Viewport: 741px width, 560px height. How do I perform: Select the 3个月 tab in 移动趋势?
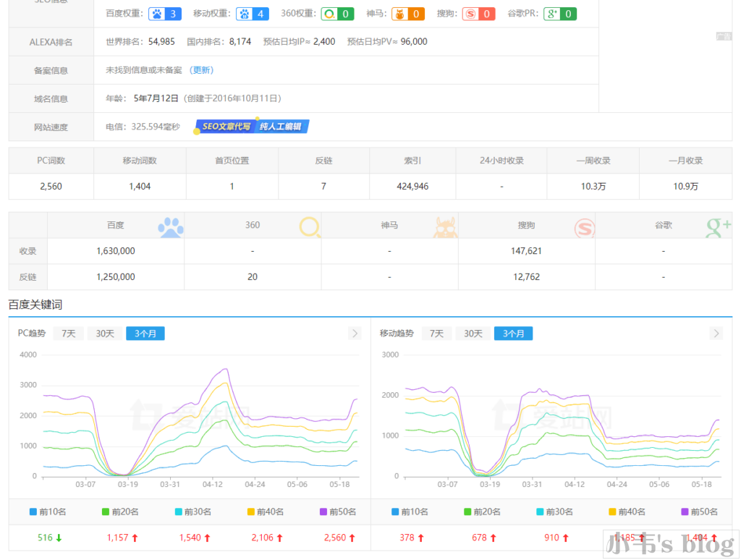513,334
